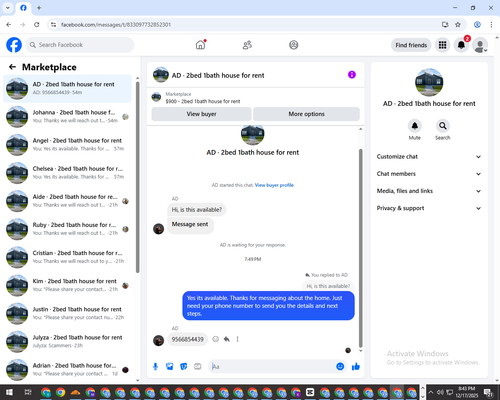Open Task View on taskbar

[28, 392]
